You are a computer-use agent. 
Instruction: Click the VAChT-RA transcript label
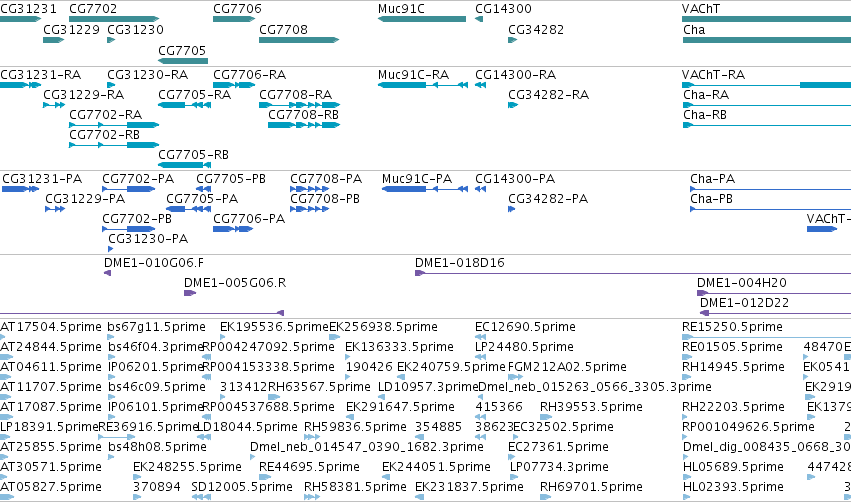point(713,75)
